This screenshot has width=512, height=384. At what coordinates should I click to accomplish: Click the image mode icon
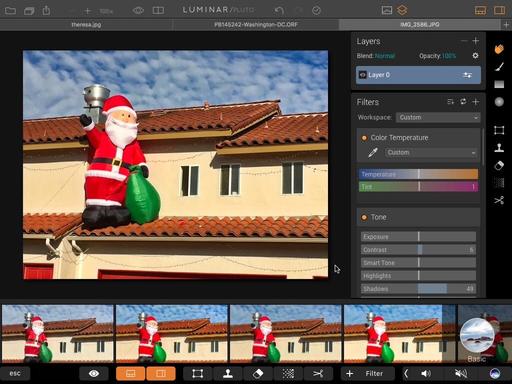[x=387, y=10]
